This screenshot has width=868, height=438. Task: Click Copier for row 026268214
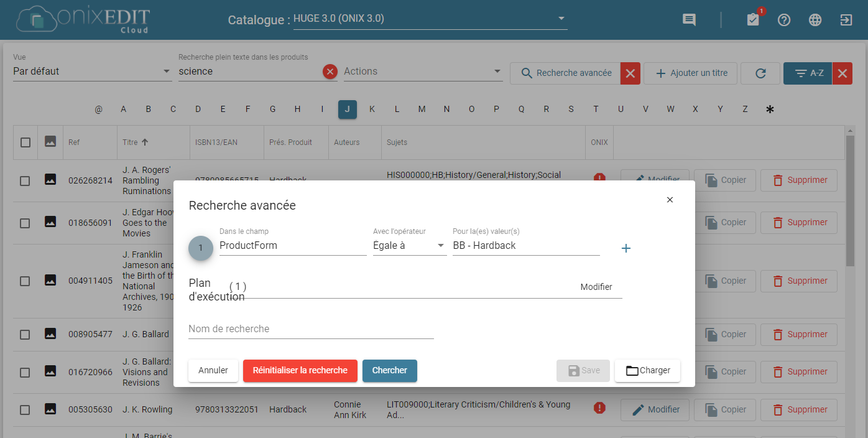pos(725,180)
